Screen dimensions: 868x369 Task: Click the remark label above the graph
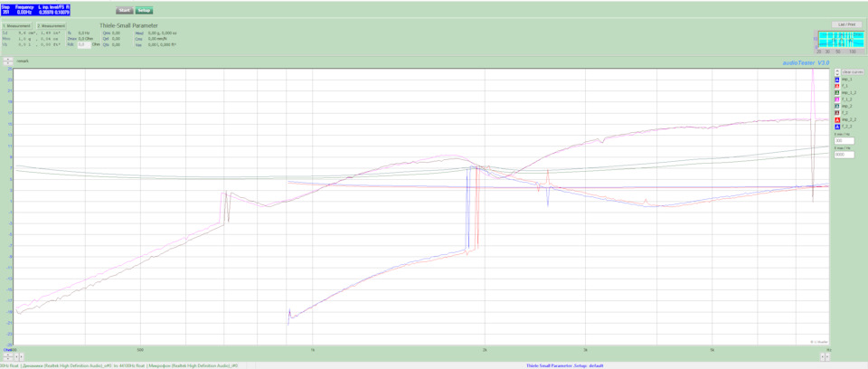tap(22, 61)
